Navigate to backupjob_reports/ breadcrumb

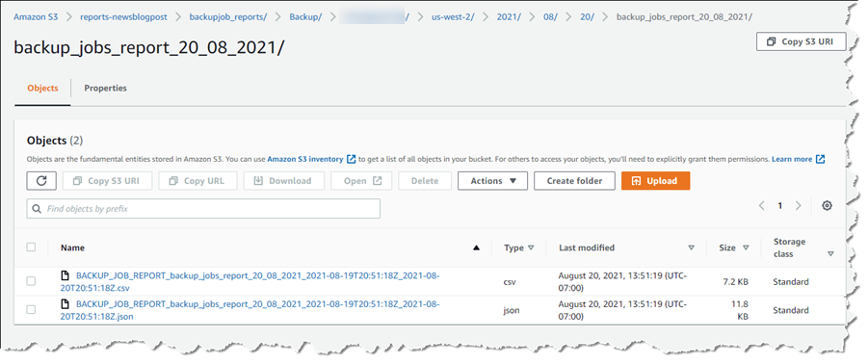coord(228,16)
